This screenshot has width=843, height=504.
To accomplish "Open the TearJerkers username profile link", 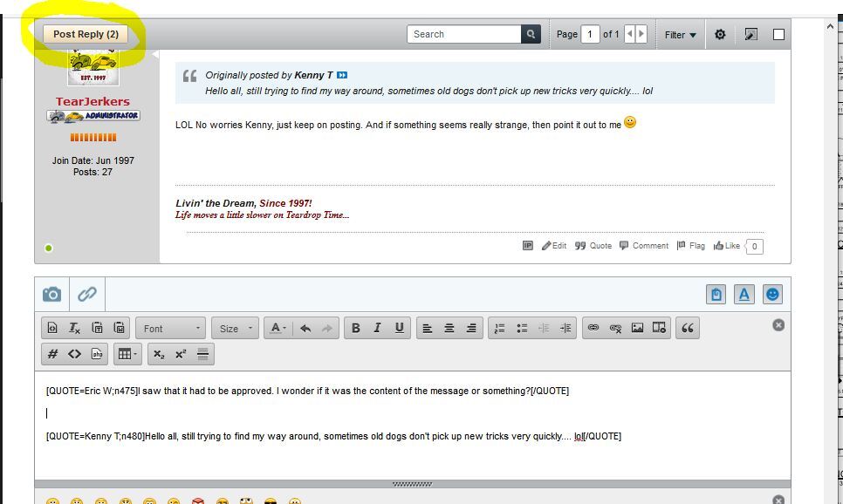I will pos(93,101).
